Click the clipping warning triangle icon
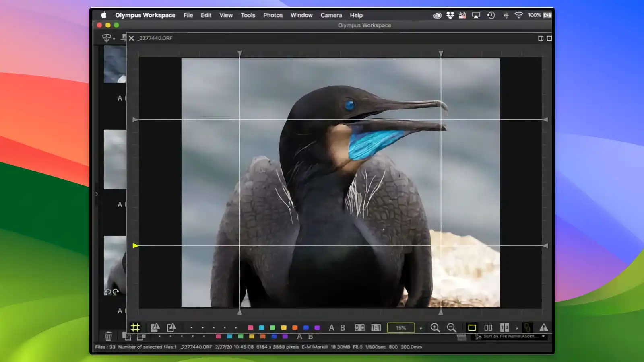 [543, 327]
